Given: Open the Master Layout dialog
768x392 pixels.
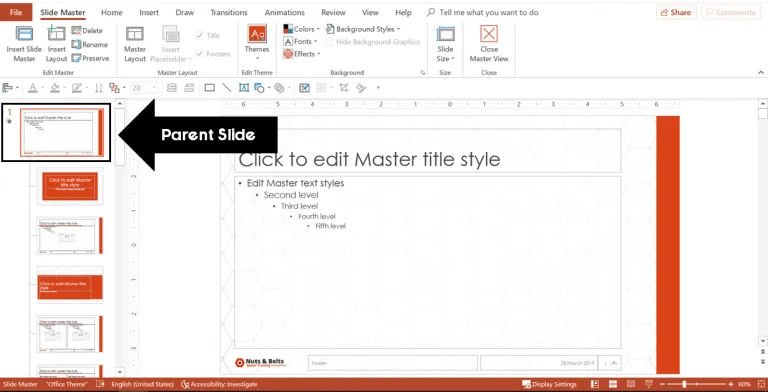Looking at the screenshot, I should [135, 44].
